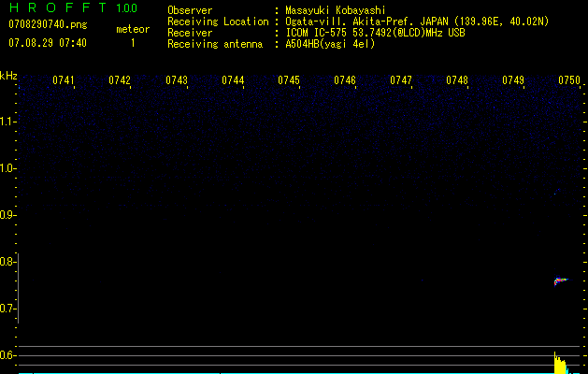
Task: Click the 0750 time axis marker
Action: click(x=569, y=80)
